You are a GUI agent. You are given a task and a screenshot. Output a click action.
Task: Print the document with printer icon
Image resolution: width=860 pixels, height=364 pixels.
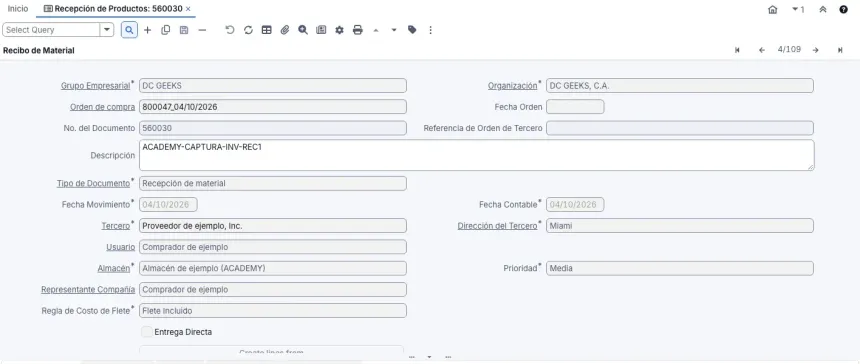[x=358, y=30]
